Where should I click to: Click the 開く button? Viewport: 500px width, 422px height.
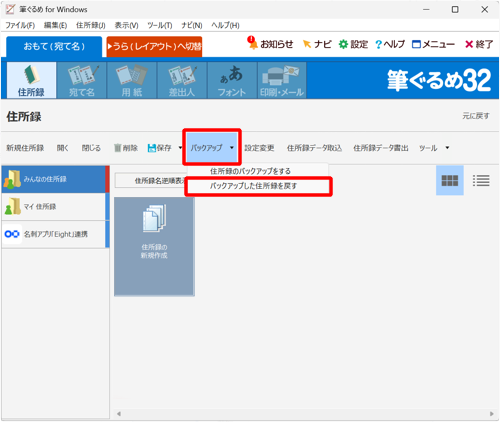click(63, 148)
